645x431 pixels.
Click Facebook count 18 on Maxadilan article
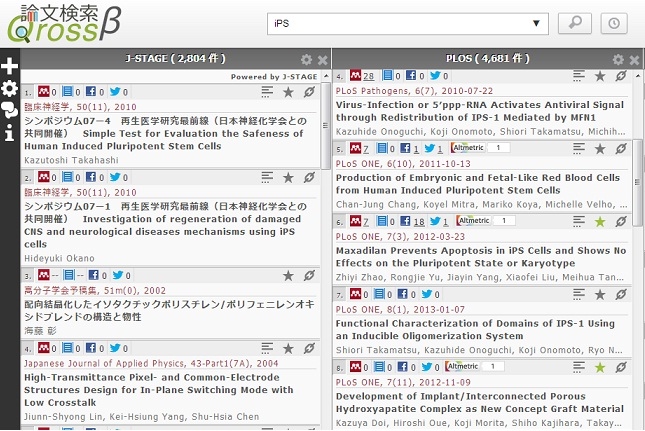coord(419,222)
